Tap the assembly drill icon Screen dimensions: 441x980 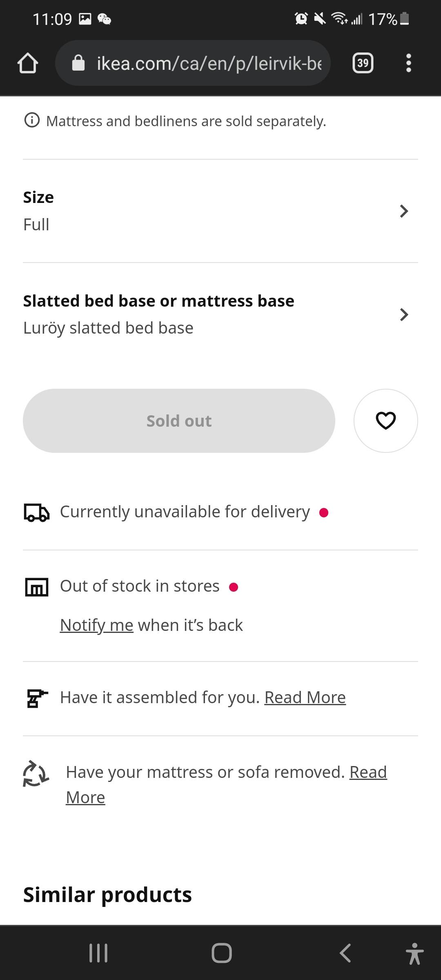(36, 698)
